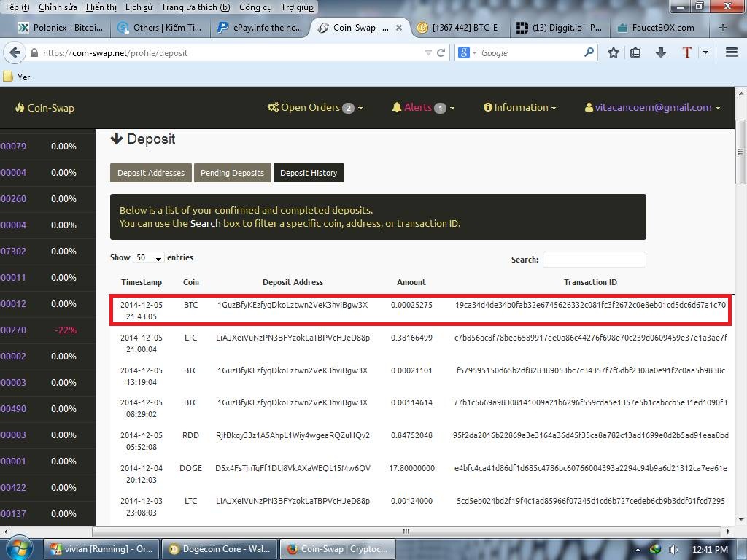Image resolution: width=747 pixels, height=560 pixels.
Task: Bookmark this page with the star icon
Action: [x=613, y=52]
